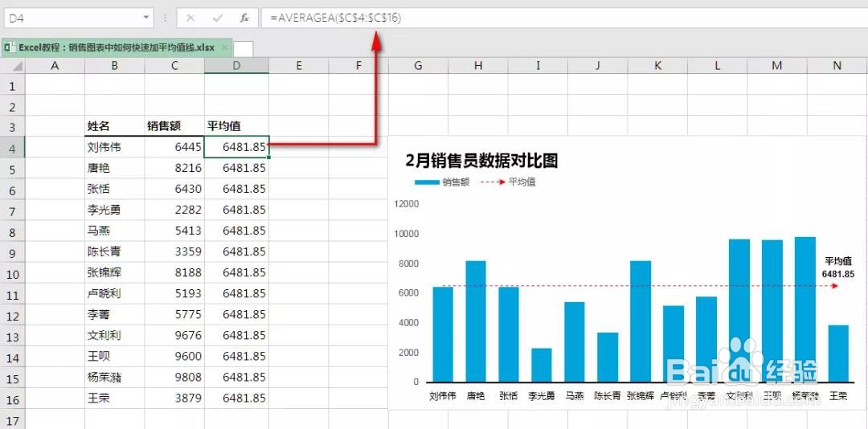
Task: Click the 12000 axis label in chart
Action: pos(407,204)
